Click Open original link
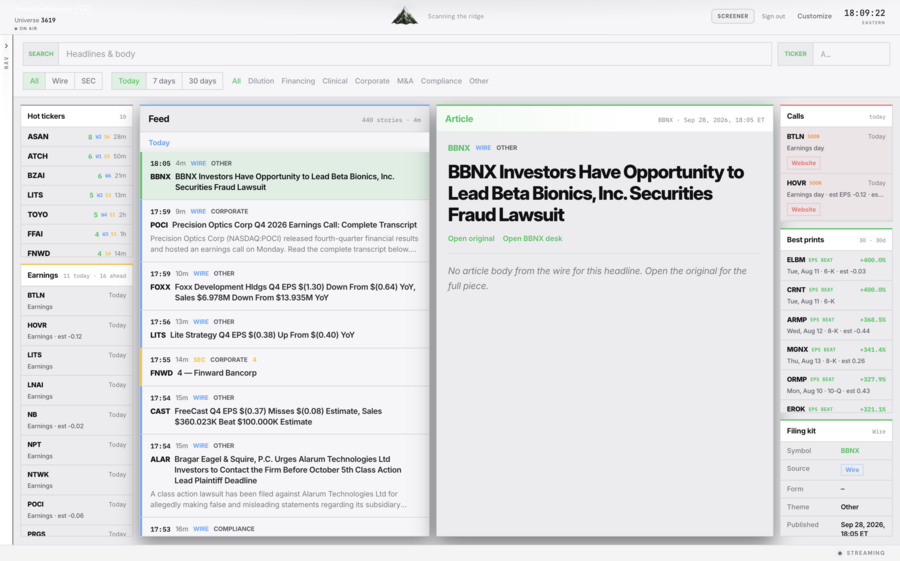 471,238
